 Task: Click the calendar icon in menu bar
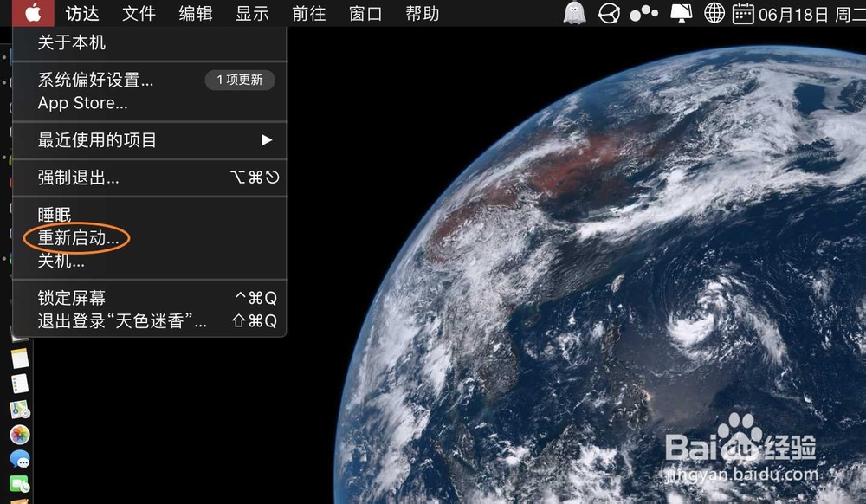[743, 13]
